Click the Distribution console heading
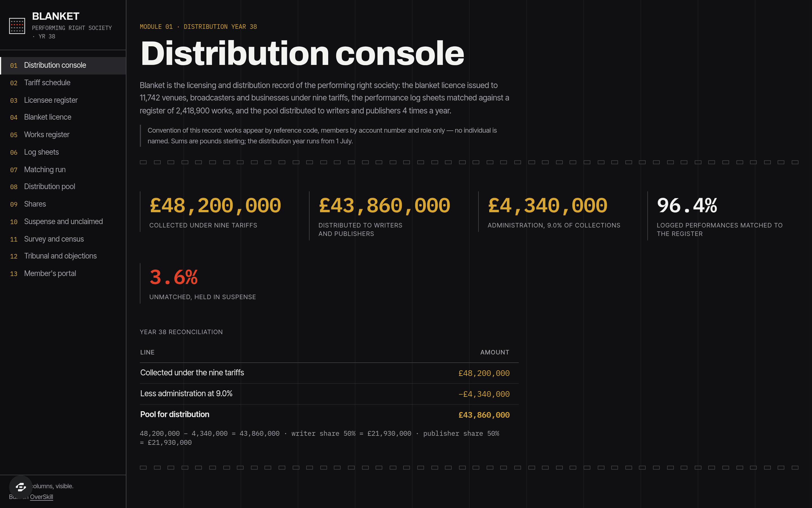The height and width of the screenshot is (508, 812). 302,53
